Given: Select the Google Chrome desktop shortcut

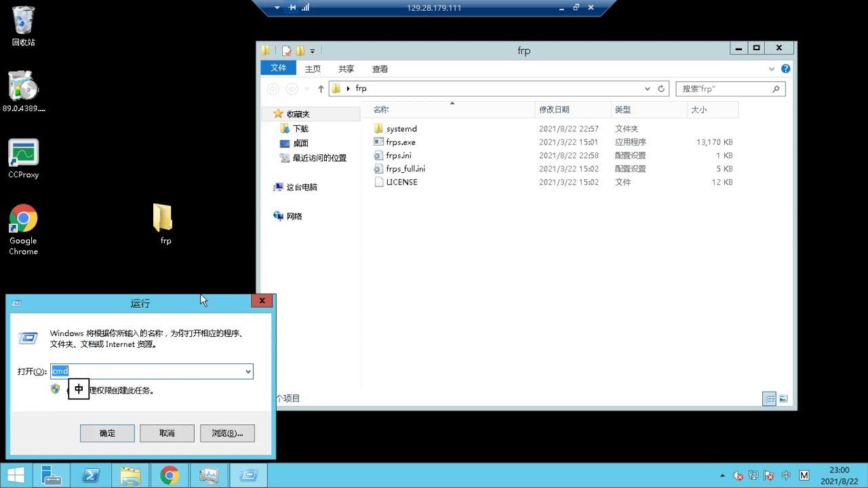Looking at the screenshot, I should click(24, 230).
